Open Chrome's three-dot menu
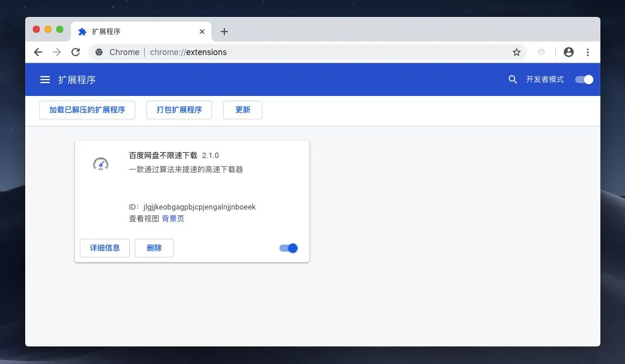The height and width of the screenshot is (364, 625). point(588,52)
